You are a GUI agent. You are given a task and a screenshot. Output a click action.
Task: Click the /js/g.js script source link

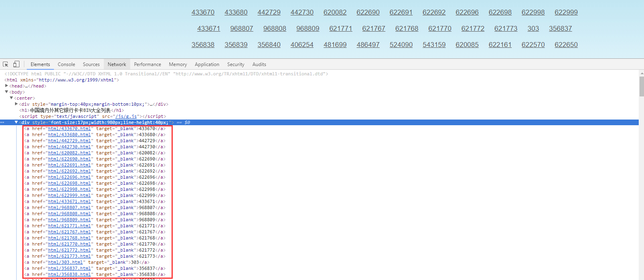click(x=126, y=116)
